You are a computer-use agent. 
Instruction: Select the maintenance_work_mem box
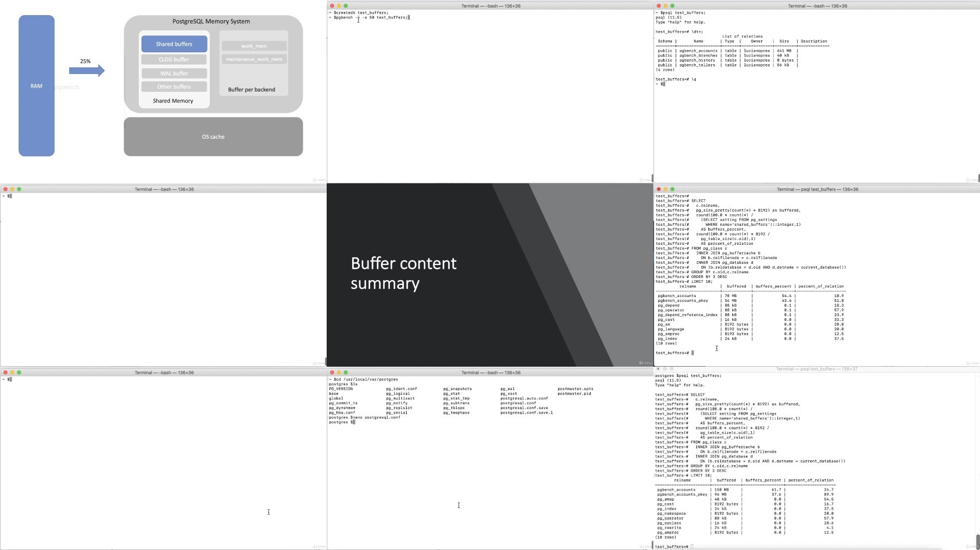pos(254,59)
